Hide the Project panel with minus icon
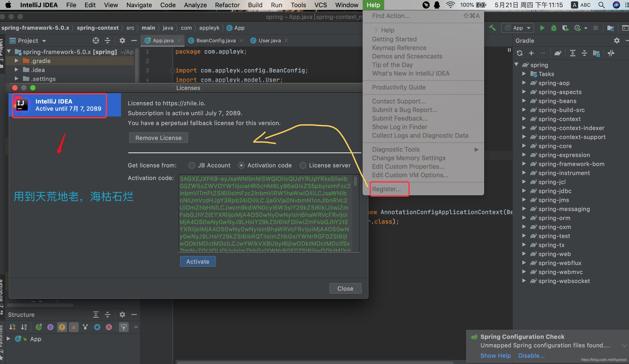Image resolution: width=629 pixels, height=364 pixels. point(134,40)
